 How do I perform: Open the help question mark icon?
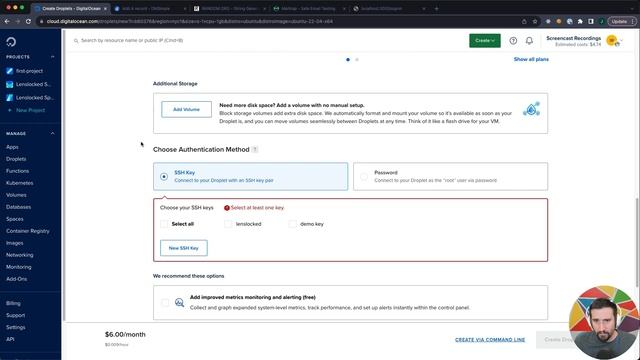click(513, 40)
